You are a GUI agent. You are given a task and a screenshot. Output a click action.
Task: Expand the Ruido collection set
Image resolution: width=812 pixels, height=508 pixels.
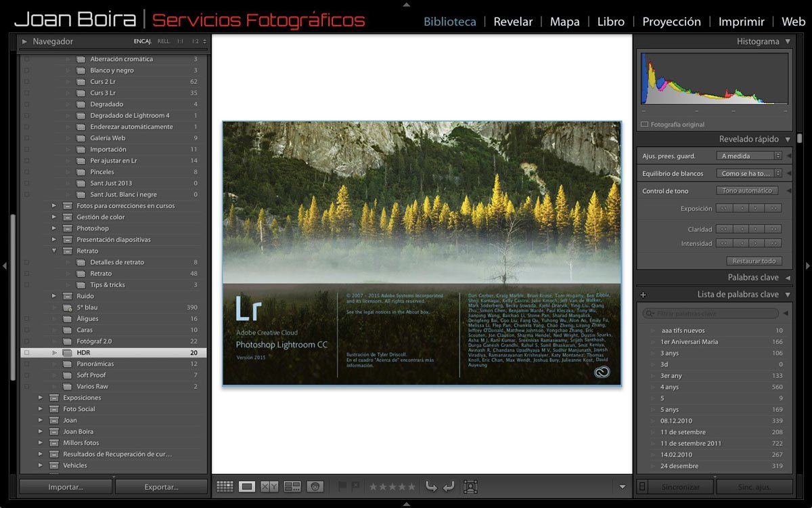click(x=54, y=296)
